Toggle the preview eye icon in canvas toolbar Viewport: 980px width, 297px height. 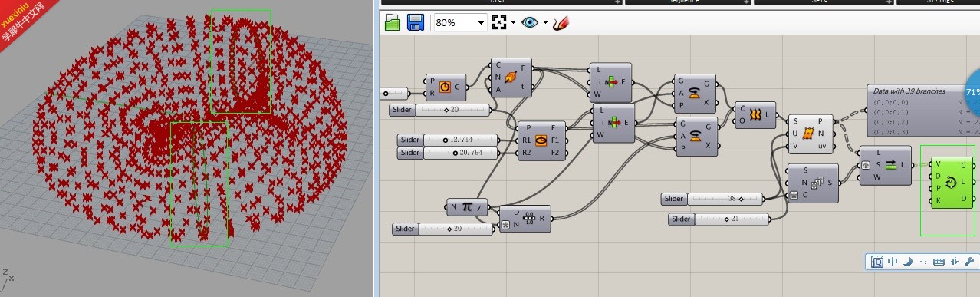point(530,22)
